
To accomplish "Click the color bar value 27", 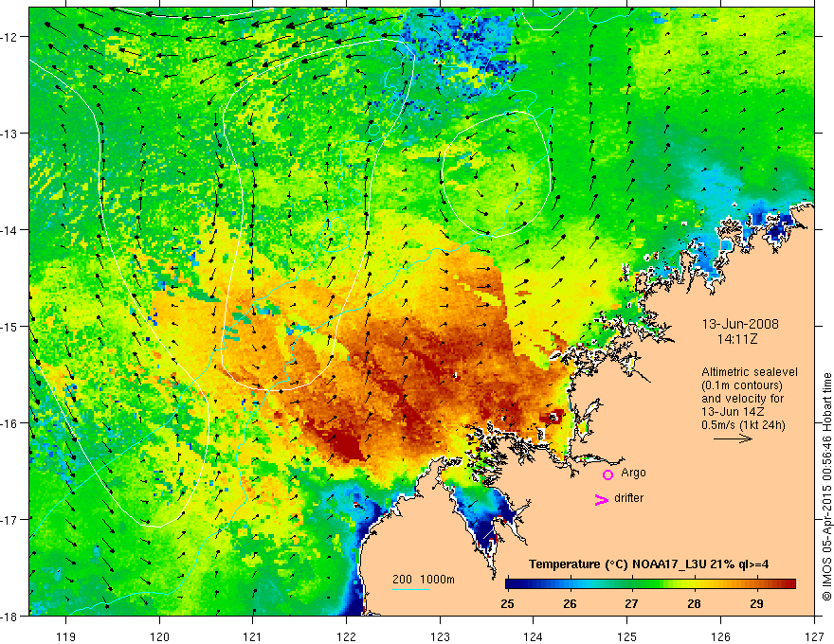I will [x=631, y=603].
